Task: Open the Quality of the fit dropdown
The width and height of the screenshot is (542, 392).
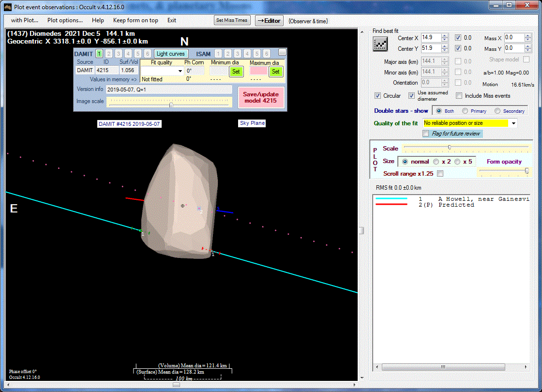Action: (513, 123)
